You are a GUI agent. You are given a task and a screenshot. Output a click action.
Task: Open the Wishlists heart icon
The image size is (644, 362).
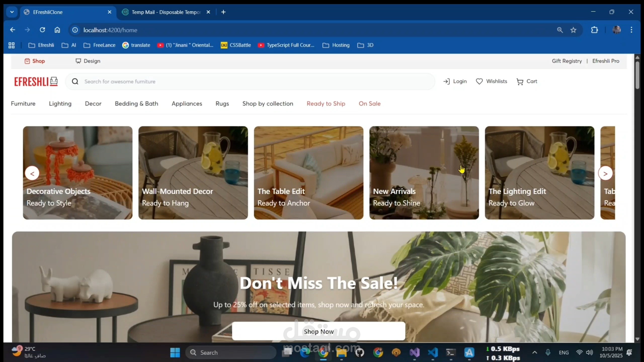coord(479,81)
